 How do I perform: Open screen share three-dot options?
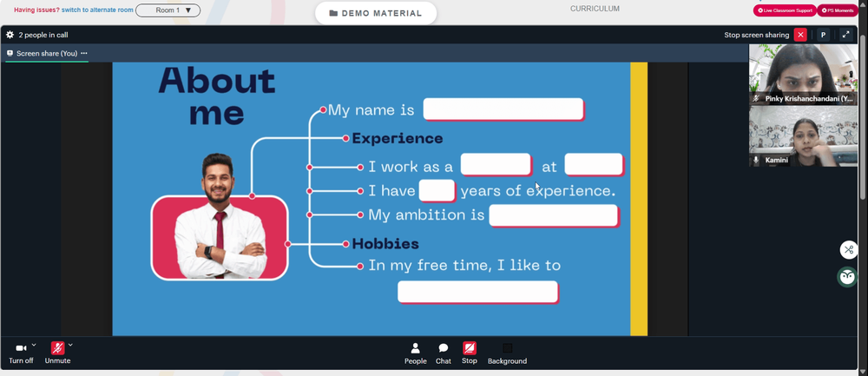pyautogui.click(x=84, y=53)
